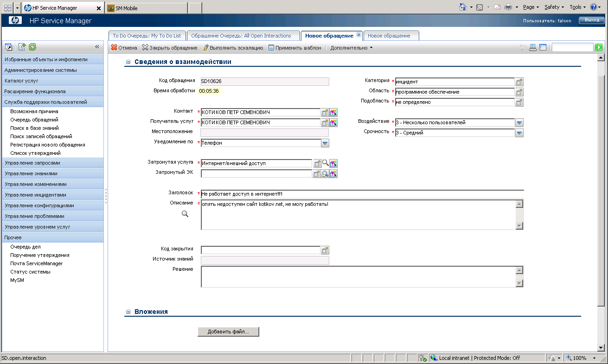The height and width of the screenshot is (364, 608).
Task: Expand Каталог услуг sidebar section
Action: pyautogui.click(x=52, y=81)
